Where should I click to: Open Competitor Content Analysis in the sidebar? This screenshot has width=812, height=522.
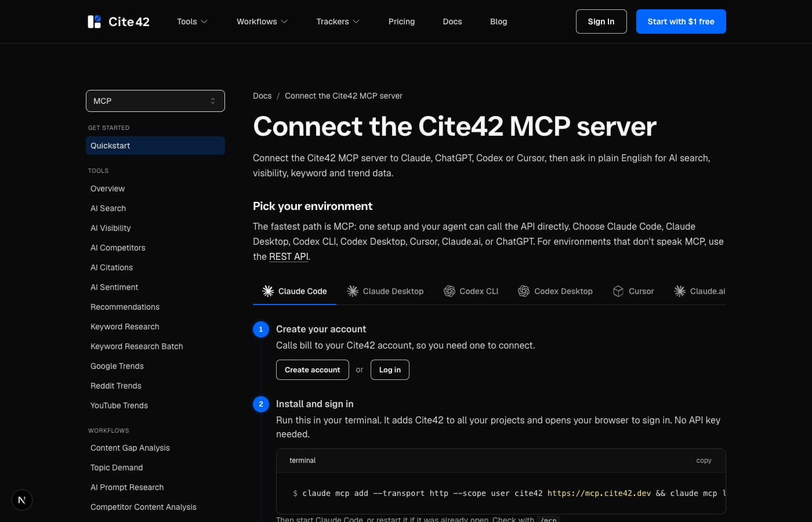155,507
